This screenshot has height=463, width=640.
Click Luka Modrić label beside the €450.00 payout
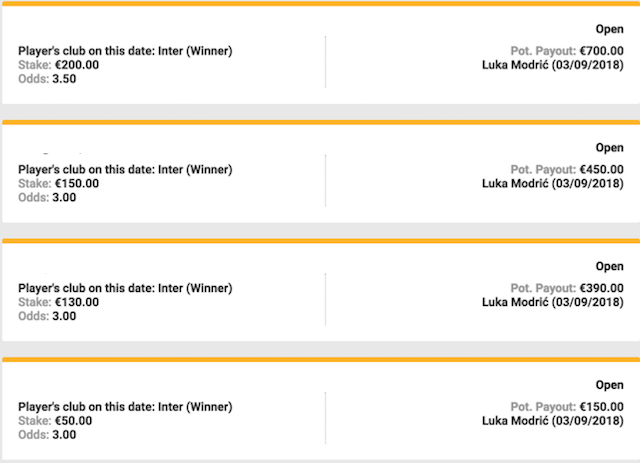point(552,184)
